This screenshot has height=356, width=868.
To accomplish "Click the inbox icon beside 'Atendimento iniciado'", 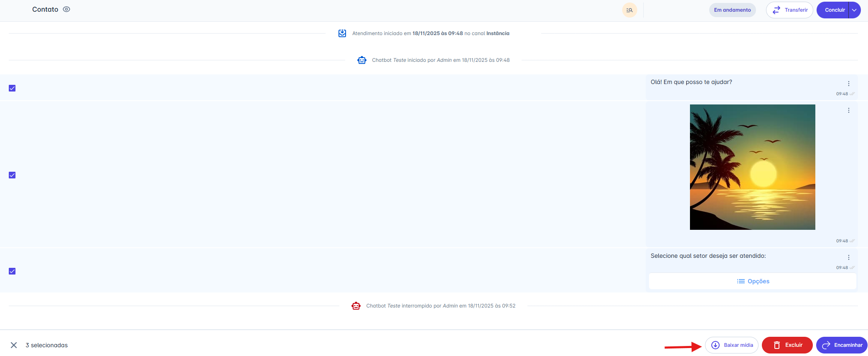I will click(x=342, y=33).
